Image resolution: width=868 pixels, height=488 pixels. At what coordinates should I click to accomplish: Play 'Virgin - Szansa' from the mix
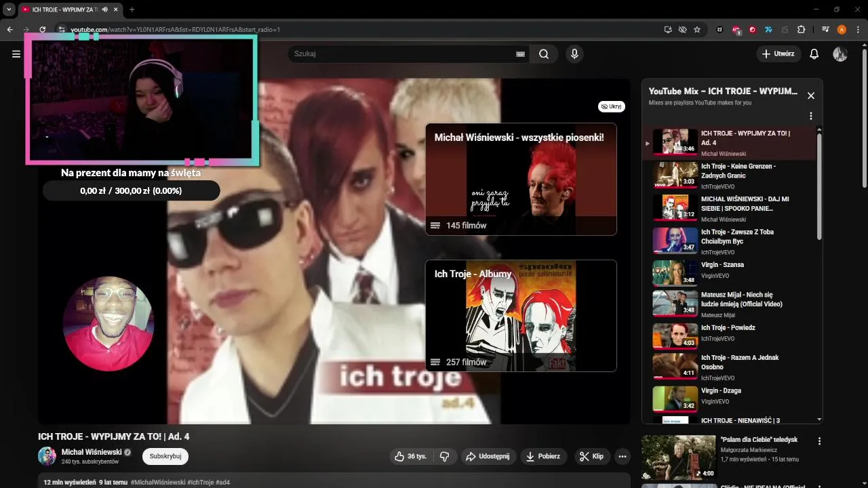730,274
